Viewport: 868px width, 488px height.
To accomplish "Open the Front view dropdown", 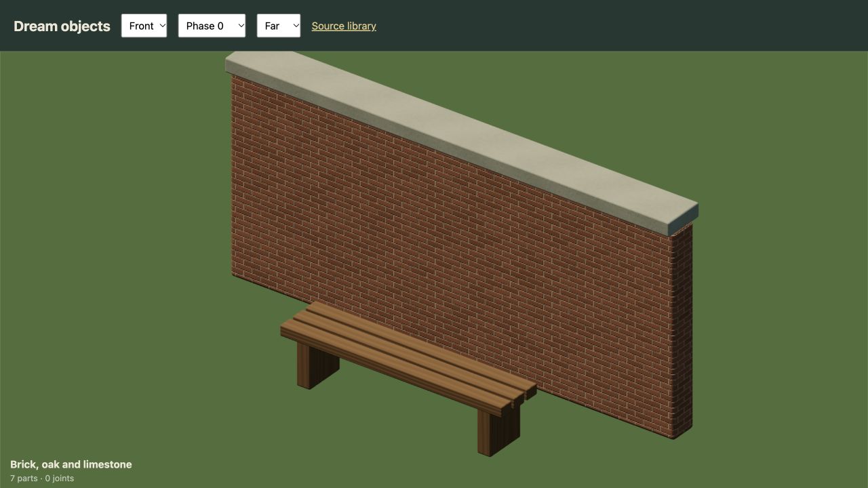I will point(144,26).
